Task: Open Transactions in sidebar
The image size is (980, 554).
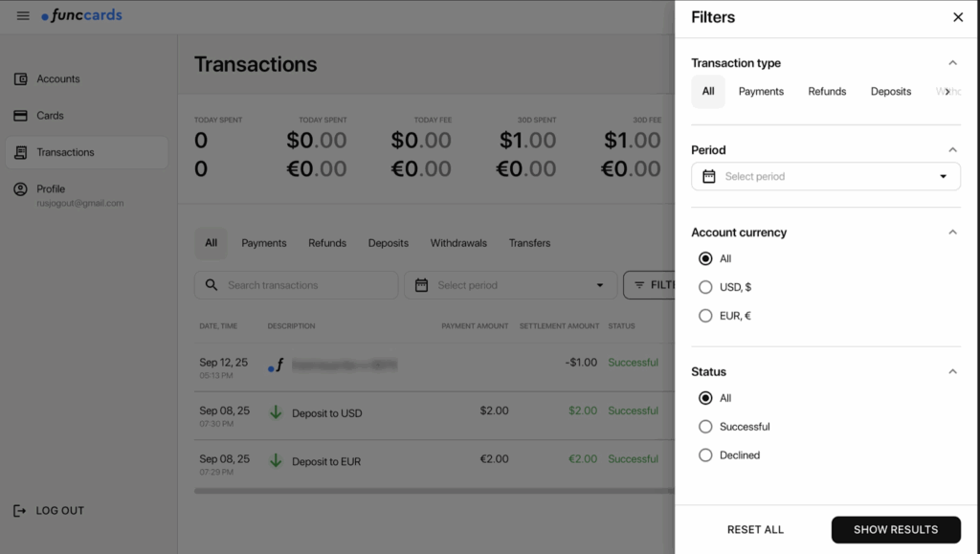Action: point(87,152)
